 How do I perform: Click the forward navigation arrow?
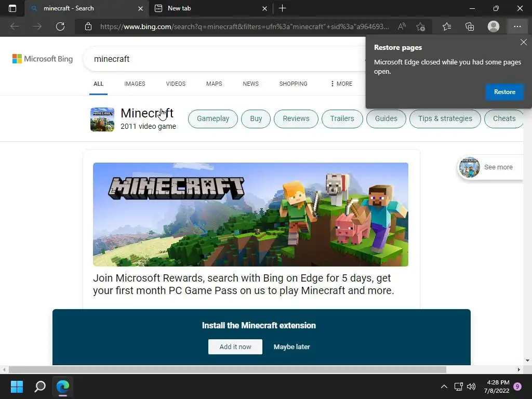[x=37, y=26]
